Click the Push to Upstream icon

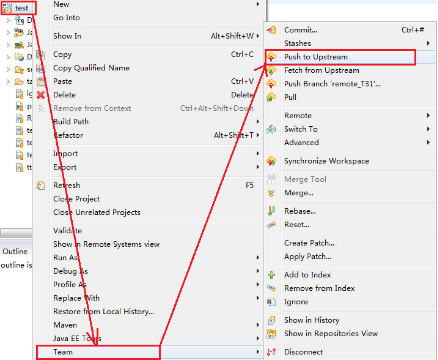click(272, 57)
